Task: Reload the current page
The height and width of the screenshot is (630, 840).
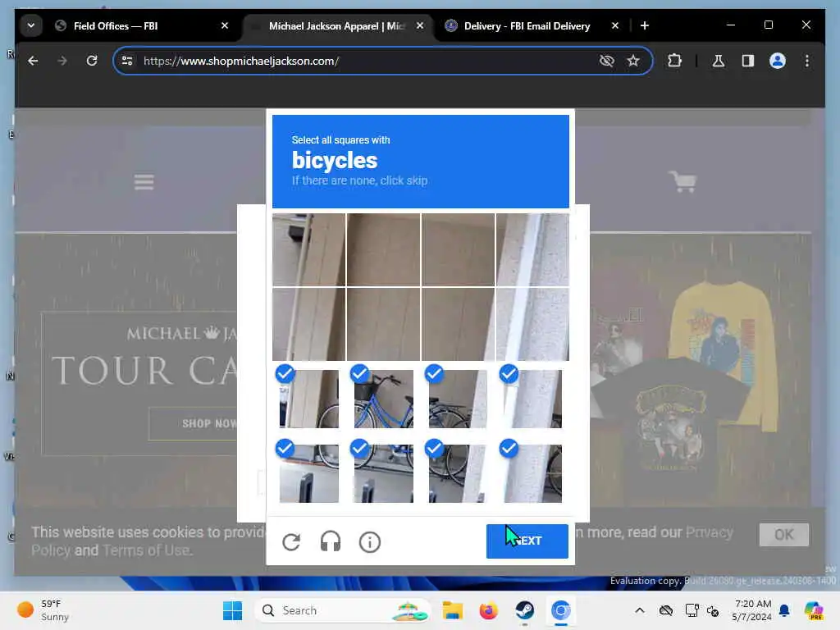Action: (92, 61)
